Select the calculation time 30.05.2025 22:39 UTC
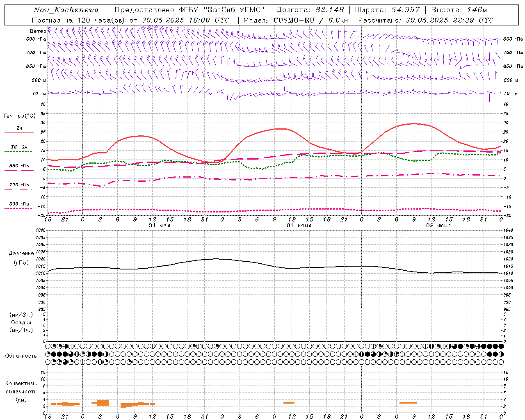525x420 pixels. coord(450,20)
